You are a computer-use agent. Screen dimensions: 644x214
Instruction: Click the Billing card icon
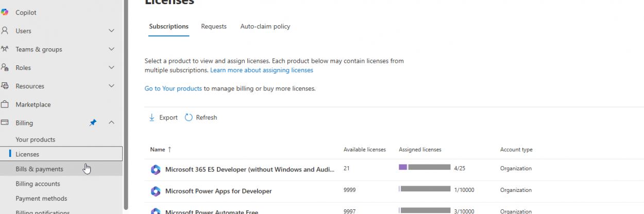tap(5, 123)
